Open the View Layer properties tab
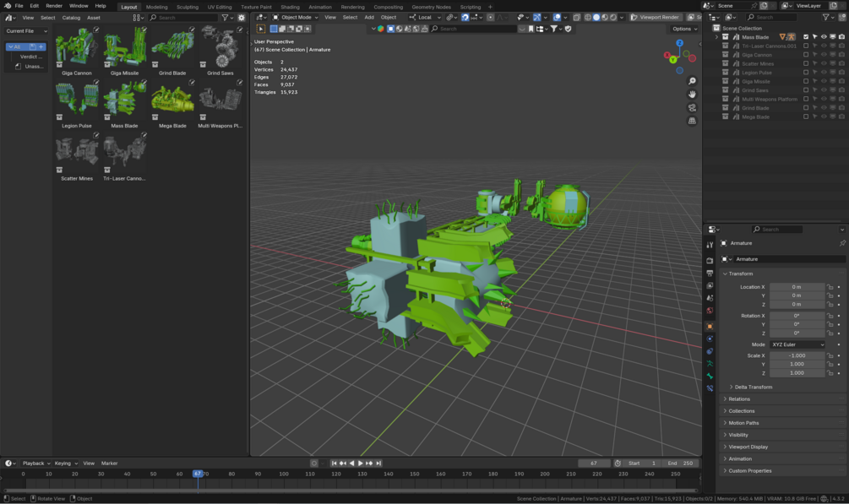Viewport: 849px width, 504px height. coord(710,285)
